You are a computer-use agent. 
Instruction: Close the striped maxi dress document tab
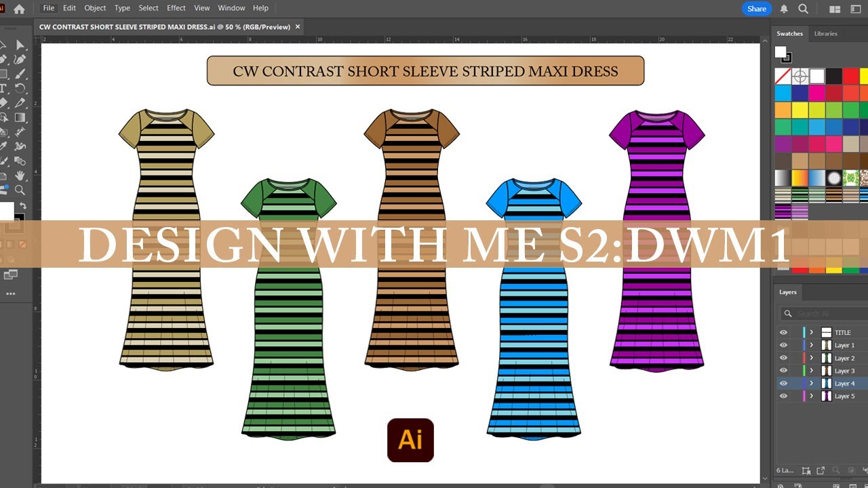(x=298, y=27)
